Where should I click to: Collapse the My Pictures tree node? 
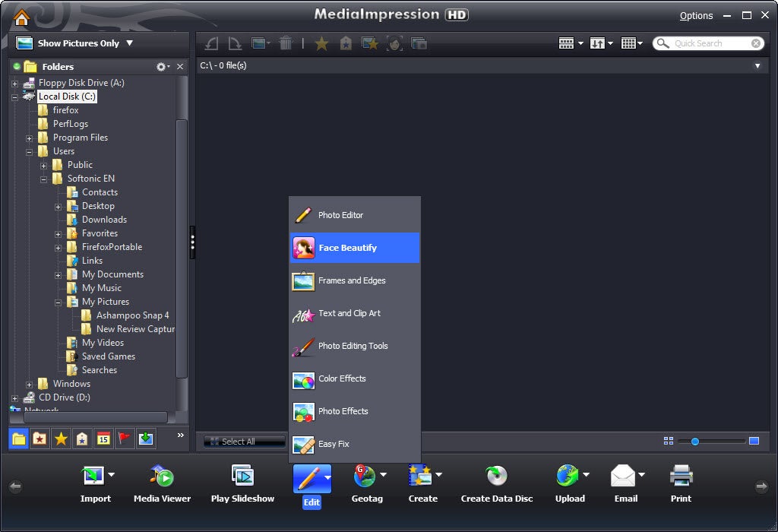(x=58, y=302)
